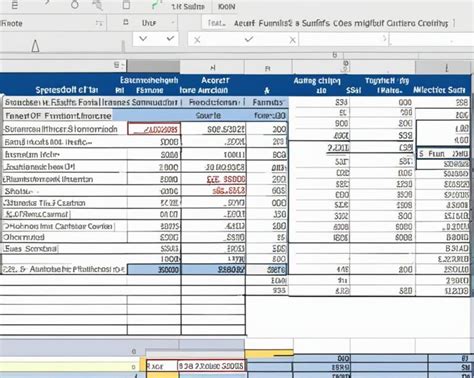Viewport: 474px width, 378px height.
Task: Click the red-outlined cell in Sunanrcea row
Action: pos(154,129)
